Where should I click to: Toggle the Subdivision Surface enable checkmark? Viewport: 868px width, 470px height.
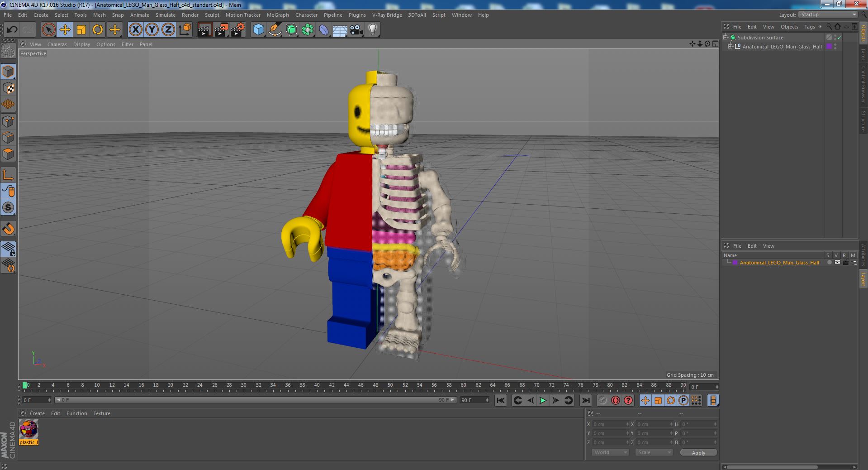(x=840, y=37)
